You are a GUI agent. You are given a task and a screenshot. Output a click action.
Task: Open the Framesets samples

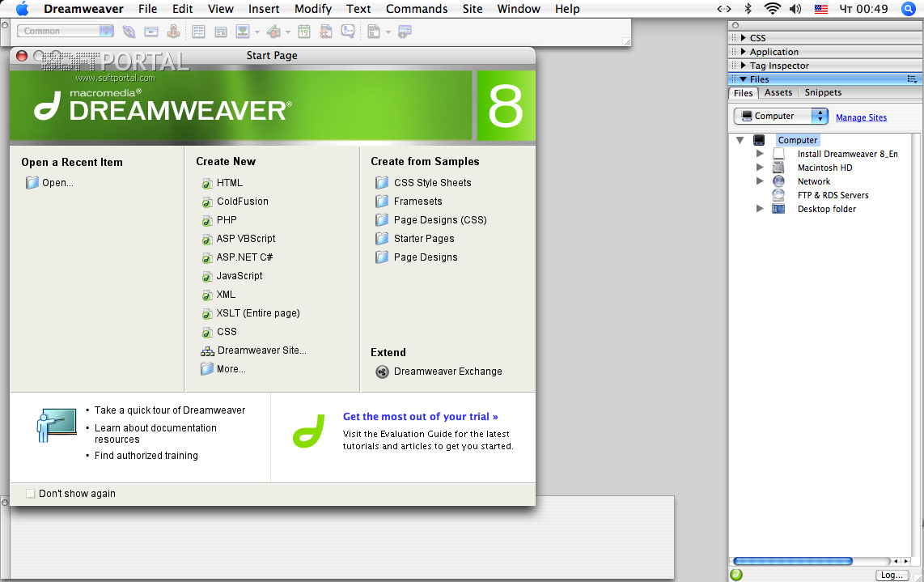click(x=417, y=202)
